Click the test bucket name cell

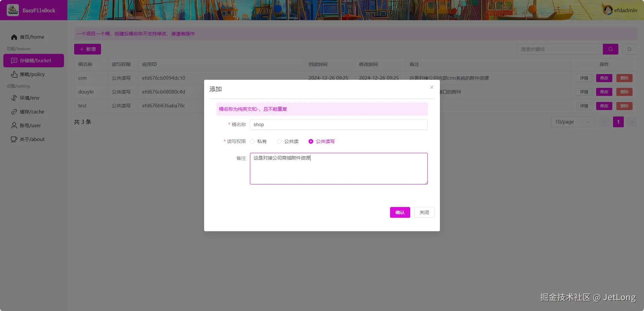pyautogui.click(x=82, y=106)
